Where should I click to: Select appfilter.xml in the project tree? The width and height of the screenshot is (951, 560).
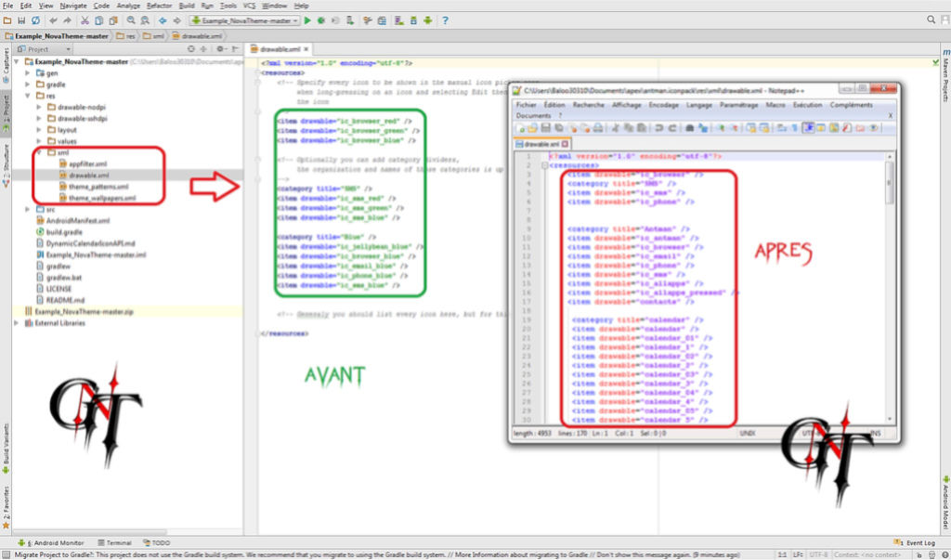click(84, 163)
